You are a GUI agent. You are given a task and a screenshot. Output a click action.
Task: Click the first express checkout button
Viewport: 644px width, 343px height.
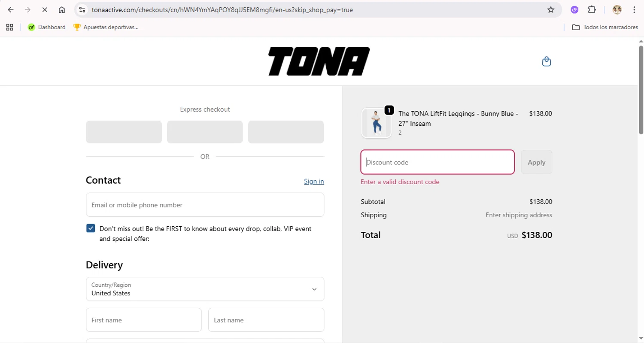[124, 132]
